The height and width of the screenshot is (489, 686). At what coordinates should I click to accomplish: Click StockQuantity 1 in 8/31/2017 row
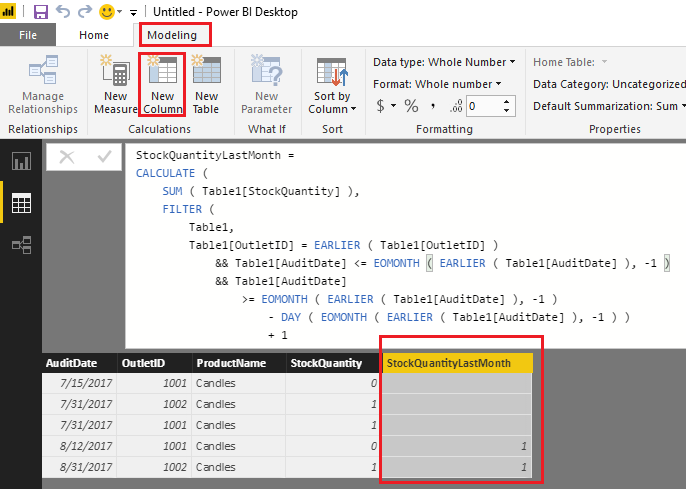[332, 467]
